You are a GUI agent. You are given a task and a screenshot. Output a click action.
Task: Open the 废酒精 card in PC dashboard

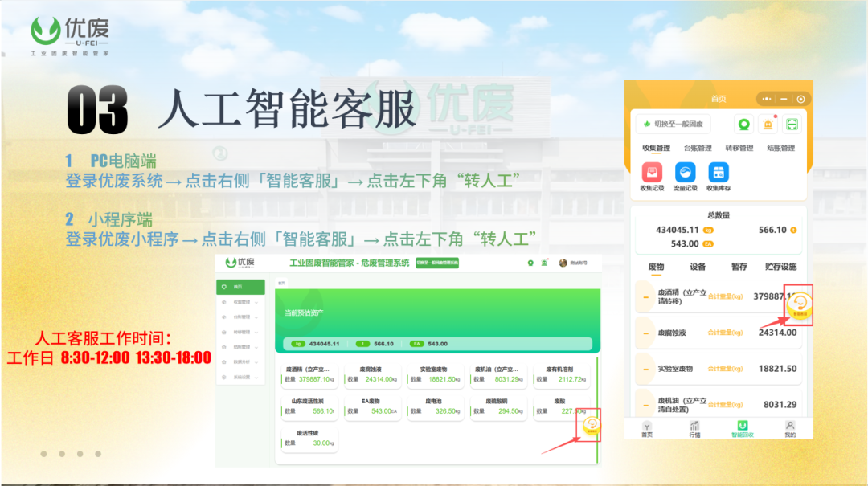click(x=309, y=374)
